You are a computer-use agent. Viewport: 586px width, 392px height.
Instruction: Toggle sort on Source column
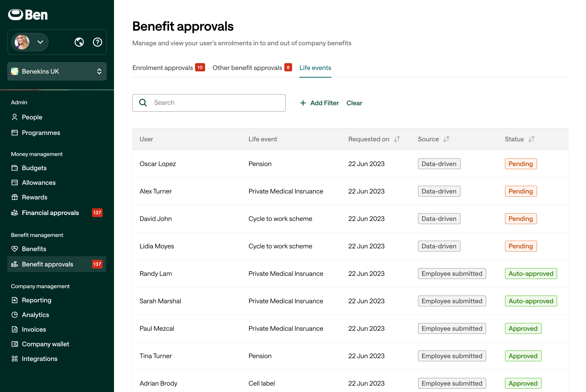446,139
